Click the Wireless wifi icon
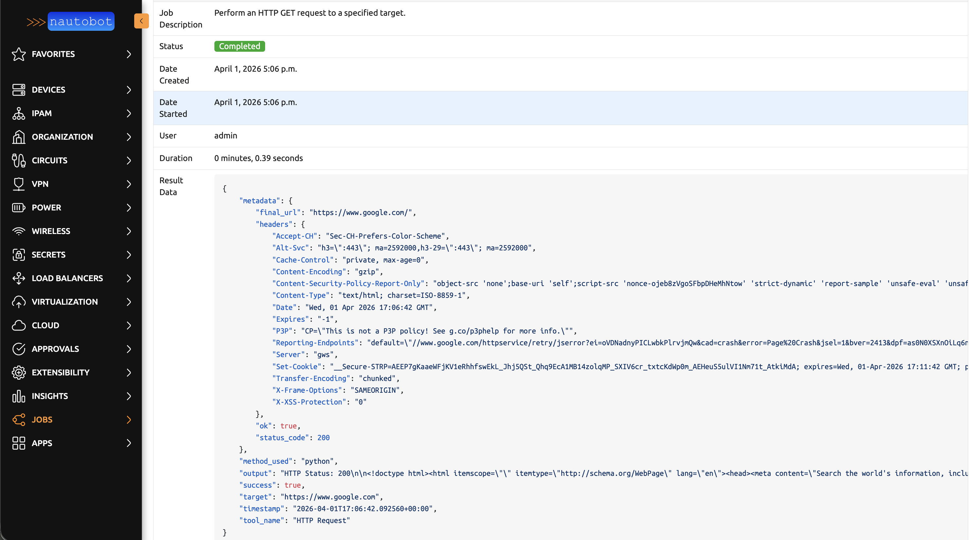The width and height of the screenshot is (980, 540). (x=19, y=231)
